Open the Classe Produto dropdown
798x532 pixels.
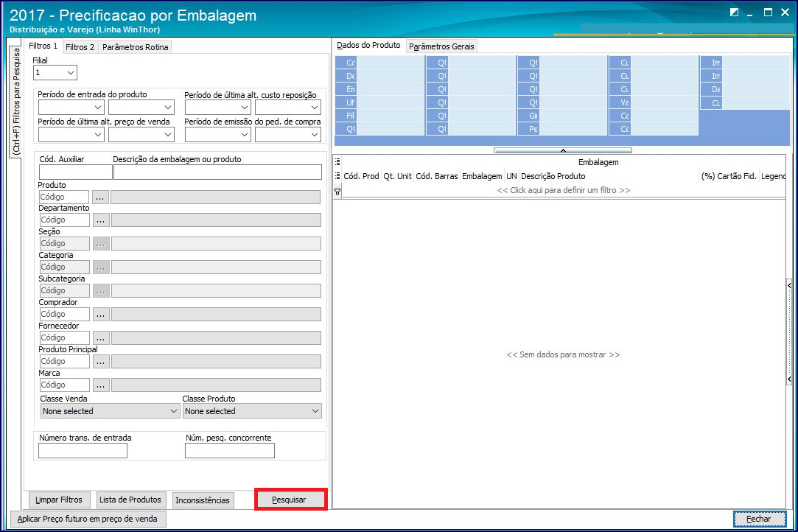252,411
